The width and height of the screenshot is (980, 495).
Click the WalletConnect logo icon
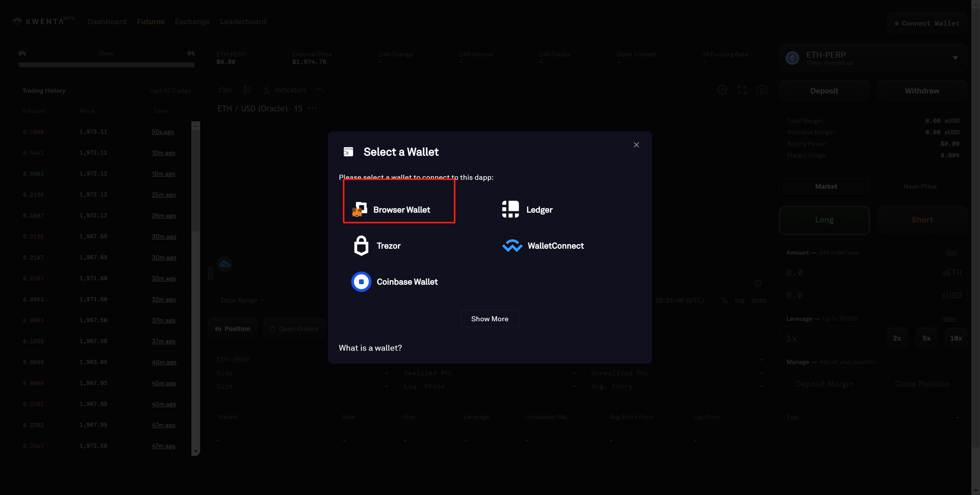tap(512, 246)
